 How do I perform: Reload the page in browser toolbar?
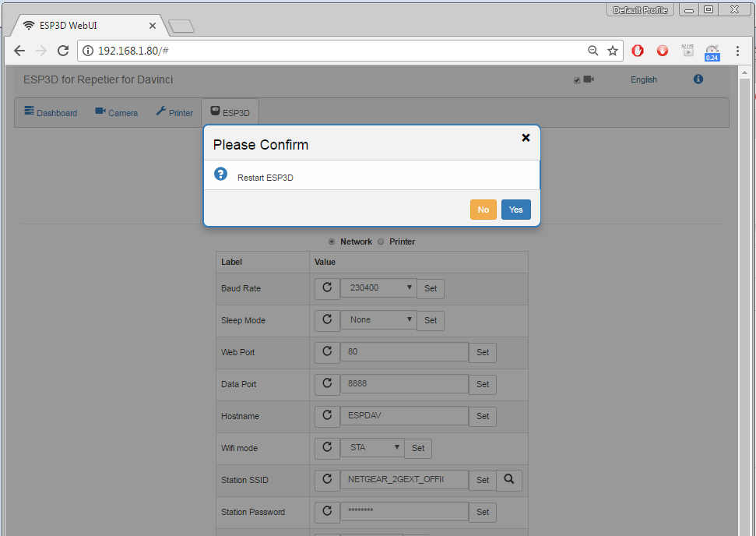63,51
